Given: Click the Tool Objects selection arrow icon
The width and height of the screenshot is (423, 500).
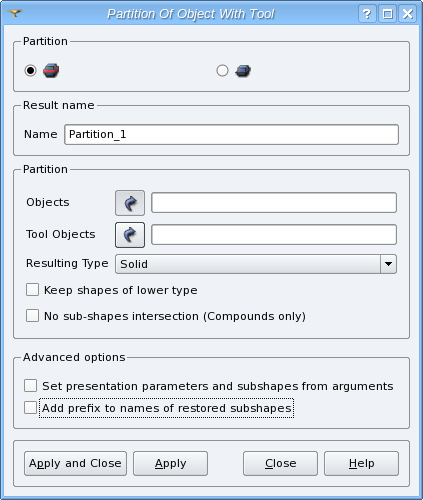Looking at the screenshot, I should 130,235.
